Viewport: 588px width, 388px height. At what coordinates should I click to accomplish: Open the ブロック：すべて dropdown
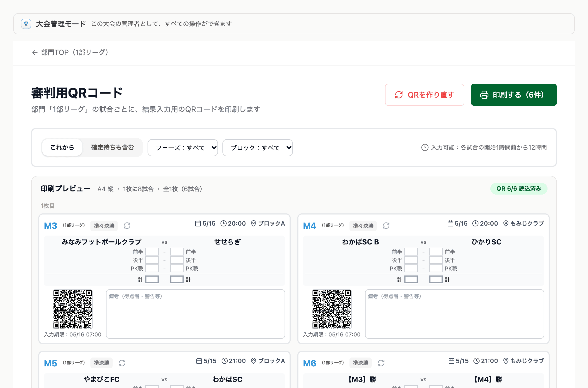pos(258,148)
